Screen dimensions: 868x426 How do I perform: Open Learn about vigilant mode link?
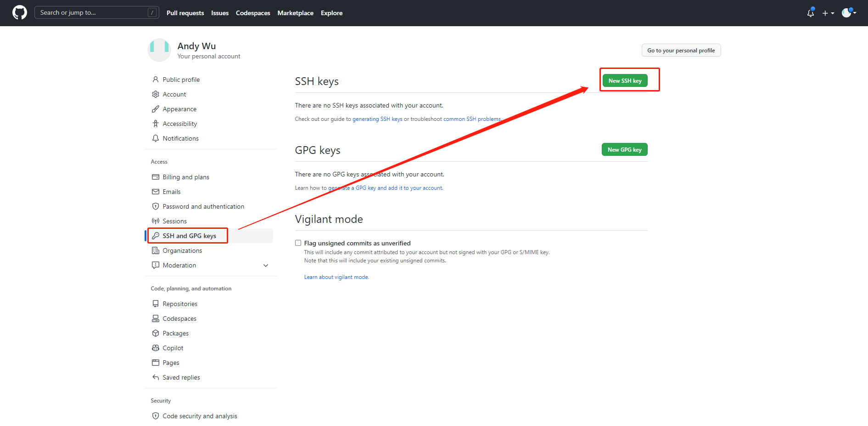[336, 277]
